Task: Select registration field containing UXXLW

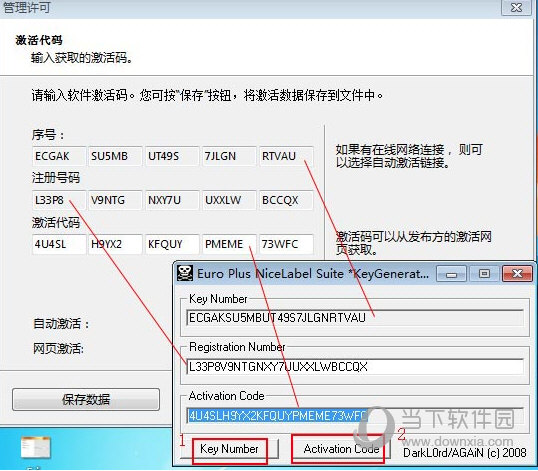Action: [229, 200]
